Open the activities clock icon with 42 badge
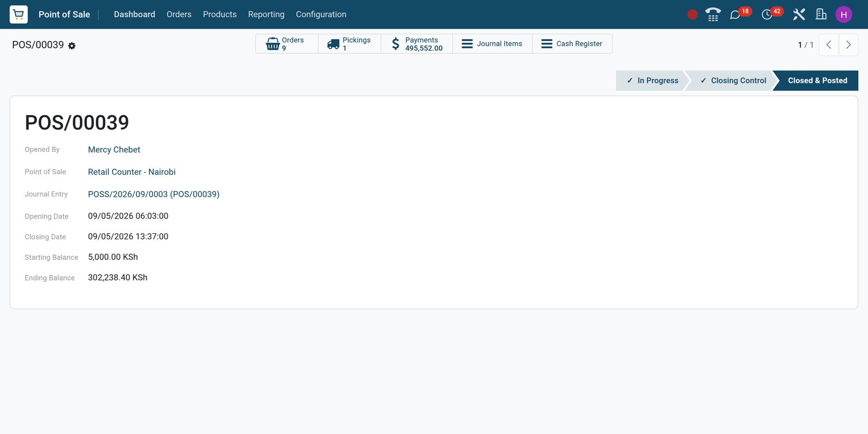 [x=767, y=15]
